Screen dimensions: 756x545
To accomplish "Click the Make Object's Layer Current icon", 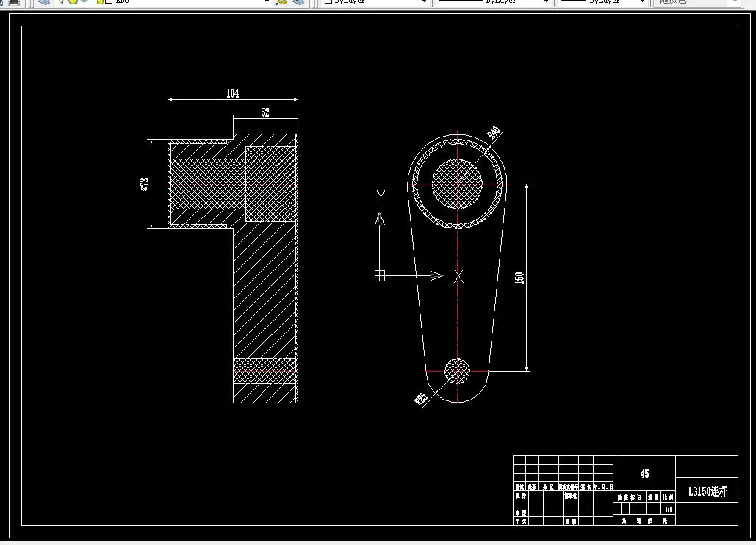I will [281, 2].
